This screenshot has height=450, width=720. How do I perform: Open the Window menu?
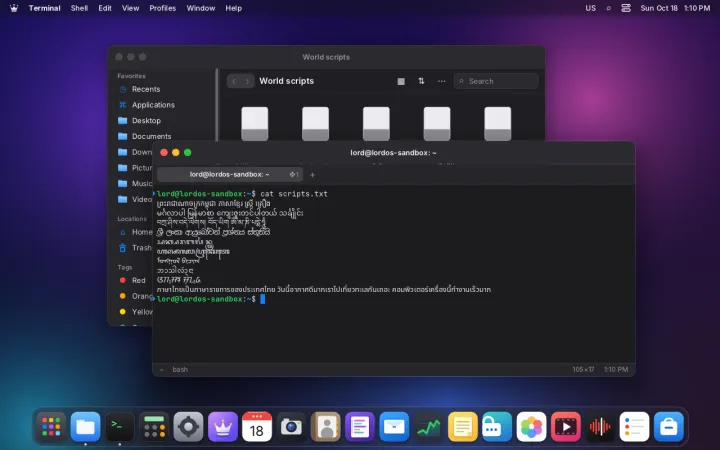click(x=201, y=8)
